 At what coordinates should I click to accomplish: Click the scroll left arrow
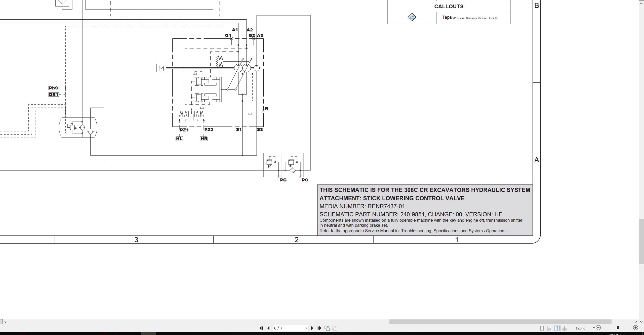click(5, 322)
